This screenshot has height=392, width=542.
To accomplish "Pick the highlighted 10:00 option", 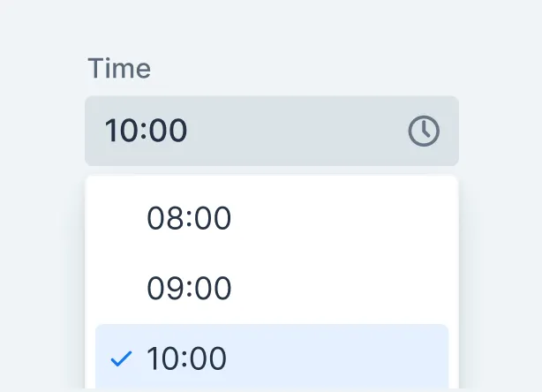I will click(x=187, y=358).
